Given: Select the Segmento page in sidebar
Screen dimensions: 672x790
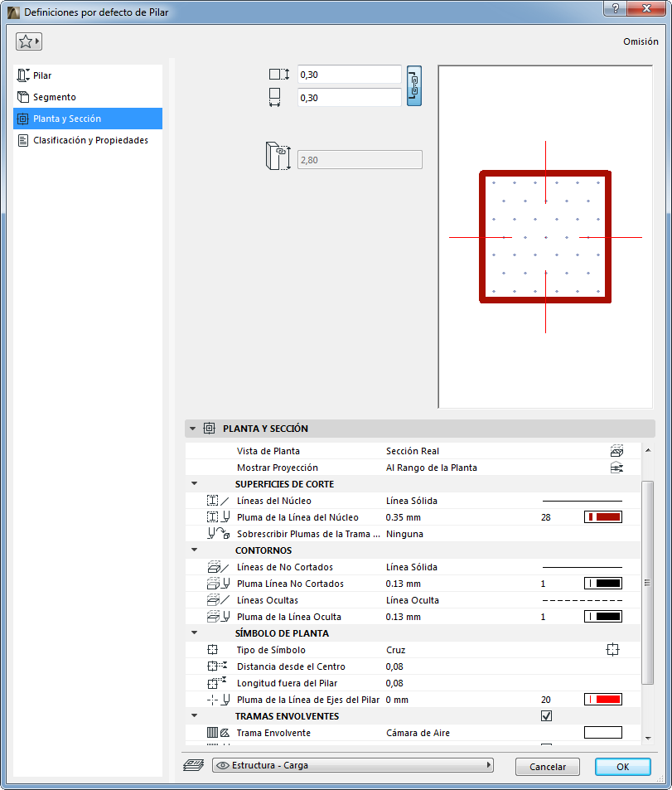Looking at the screenshot, I should click(88, 97).
